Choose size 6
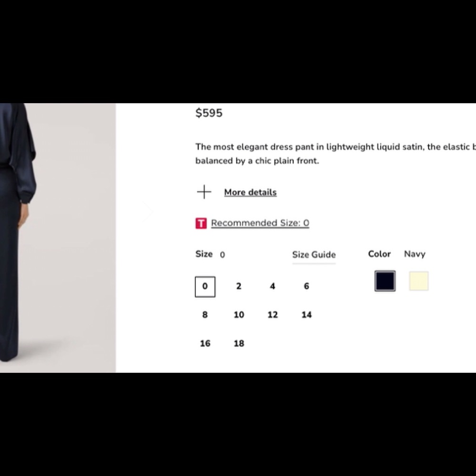The width and height of the screenshot is (476, 476). [x=307, y=286]
